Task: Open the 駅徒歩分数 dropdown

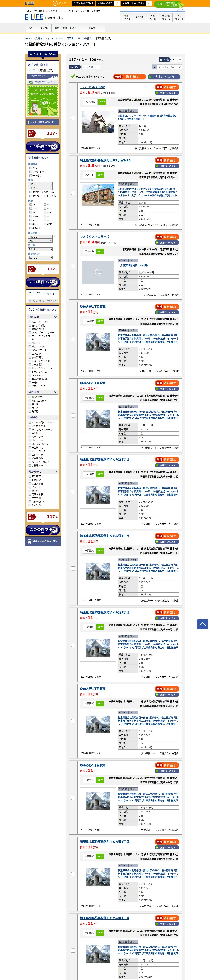Action: pyautogui.click(x=40, y=258)
